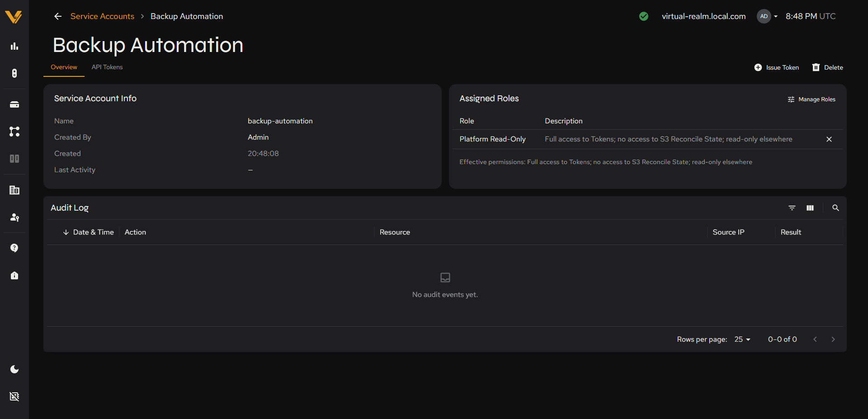Go to next audit log page
Image resolution: width=868 pixels, height=419 pixels.
[833, 339]
